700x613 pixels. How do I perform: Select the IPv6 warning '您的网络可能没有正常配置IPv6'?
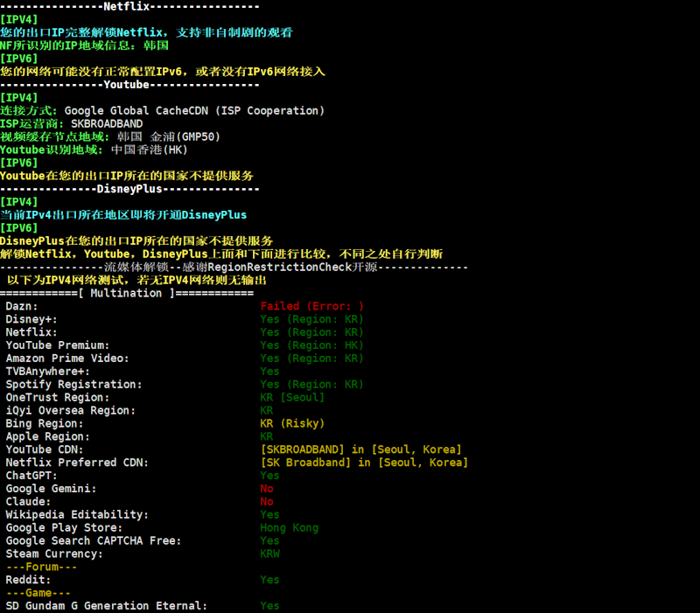point(163,72)
